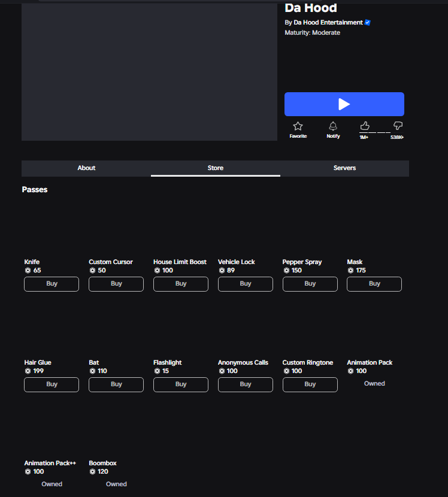Click the Passes section heading
Screen dimensions: 448x497
click(x=35, y=190)
